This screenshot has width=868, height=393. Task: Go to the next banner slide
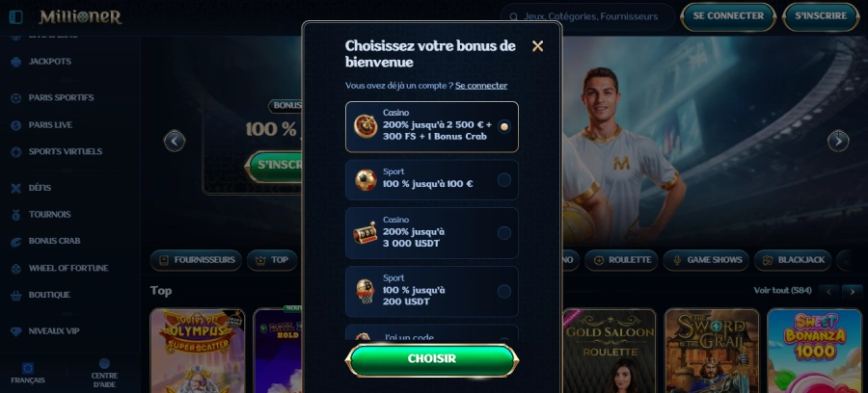838,141
